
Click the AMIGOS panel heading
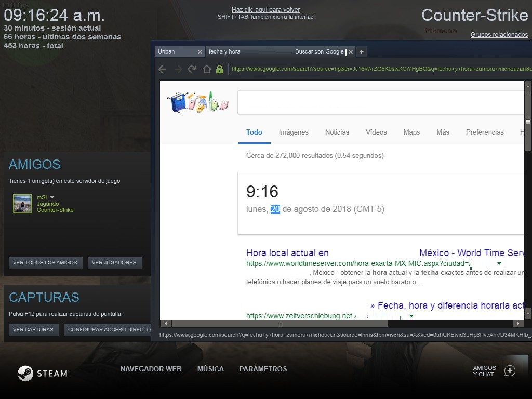point(35,165)
